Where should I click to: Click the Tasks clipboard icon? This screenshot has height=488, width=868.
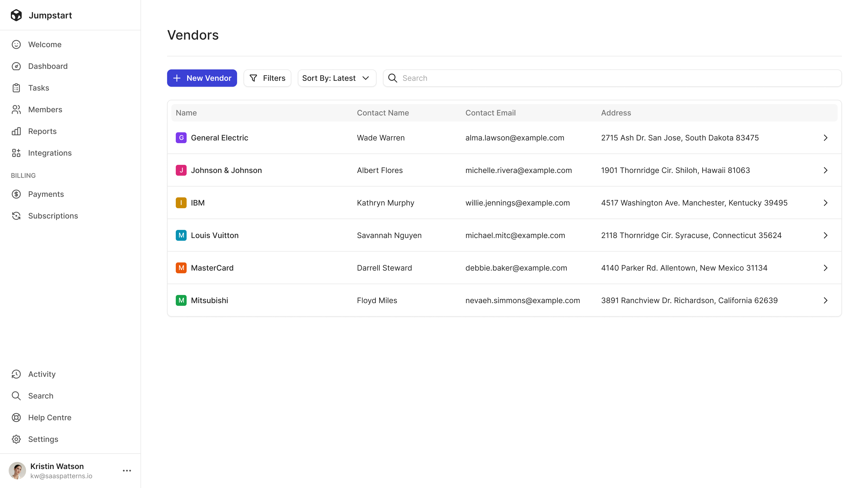click(16, 88)
